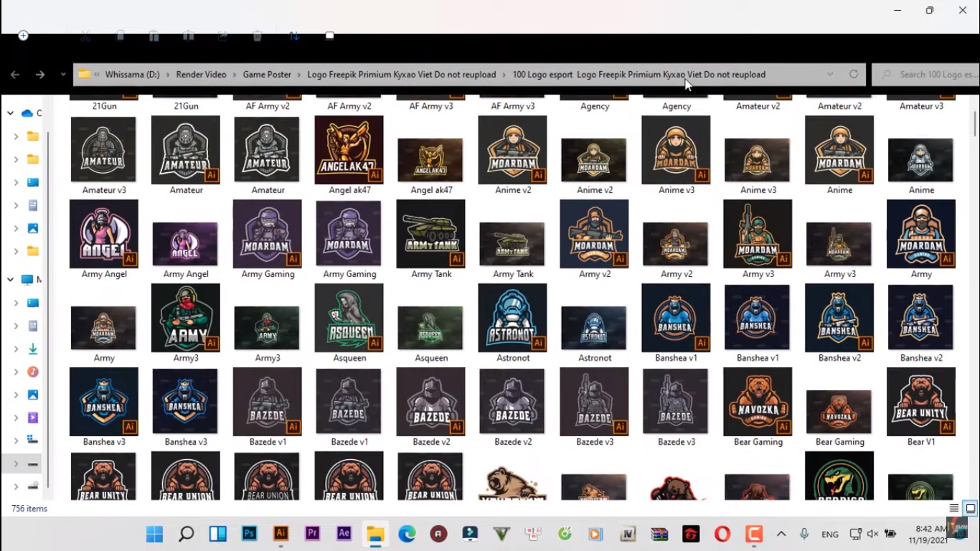Open taskbar Search magnifier

[x=186, y=534]
